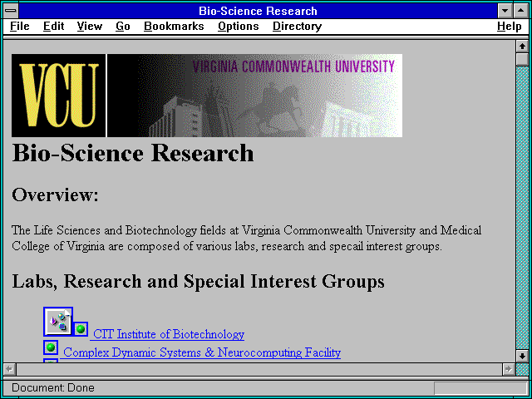This screenshot has width=532, height=399.
Task: Open the File menu
Action: pyautogui.click(x=20, y=26)
